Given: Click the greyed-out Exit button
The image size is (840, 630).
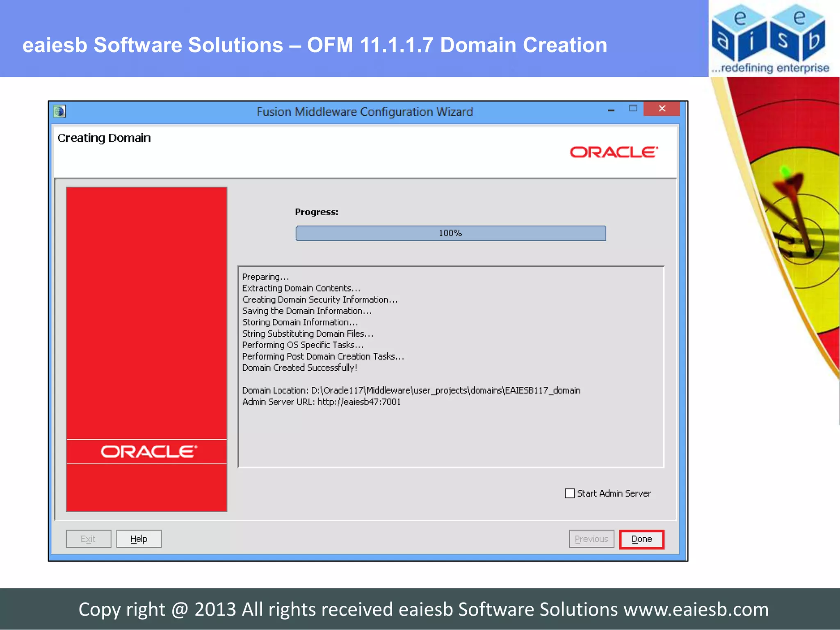Looking at the screenshot, I should tap(88, 539).
